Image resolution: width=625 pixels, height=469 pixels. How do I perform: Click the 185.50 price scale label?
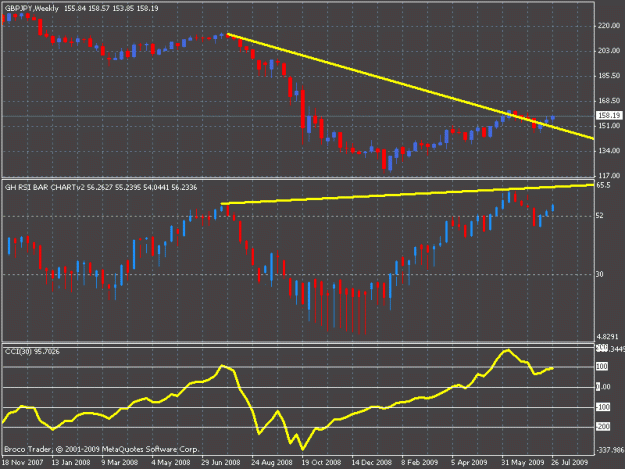point(609,76)
